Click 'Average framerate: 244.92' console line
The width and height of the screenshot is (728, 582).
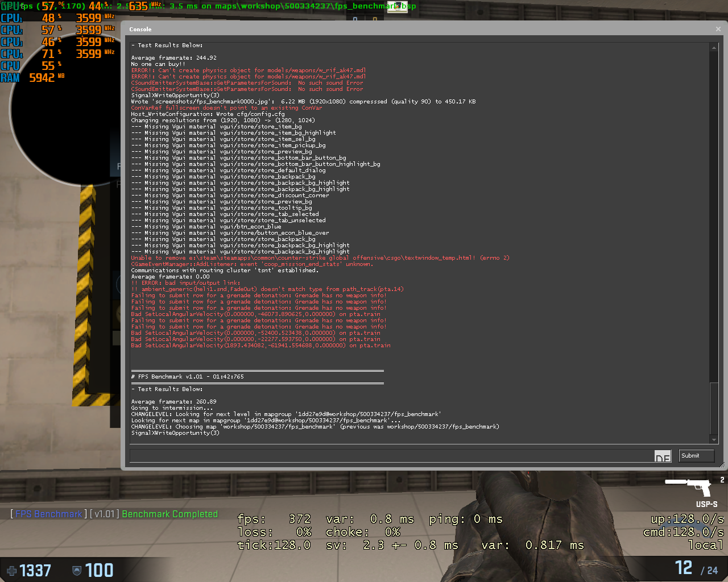(x=173, y=58)
